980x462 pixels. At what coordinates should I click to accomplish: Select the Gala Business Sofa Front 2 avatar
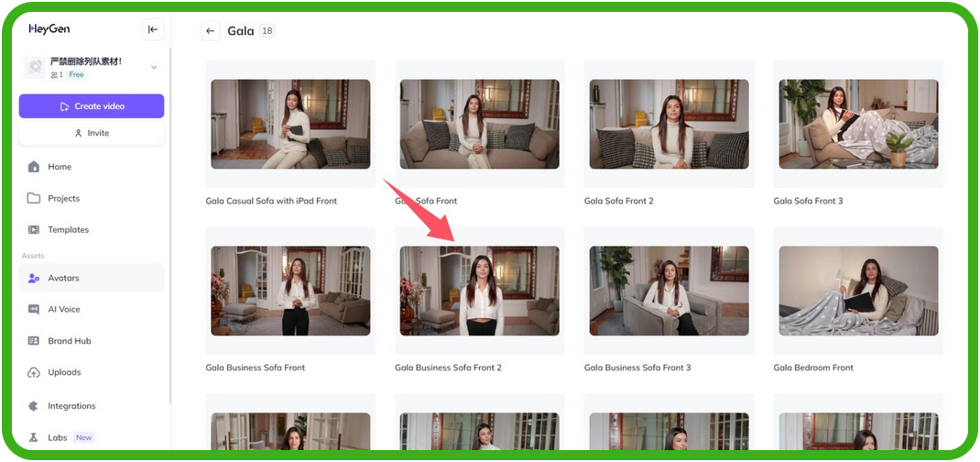[x=479, y=291]
